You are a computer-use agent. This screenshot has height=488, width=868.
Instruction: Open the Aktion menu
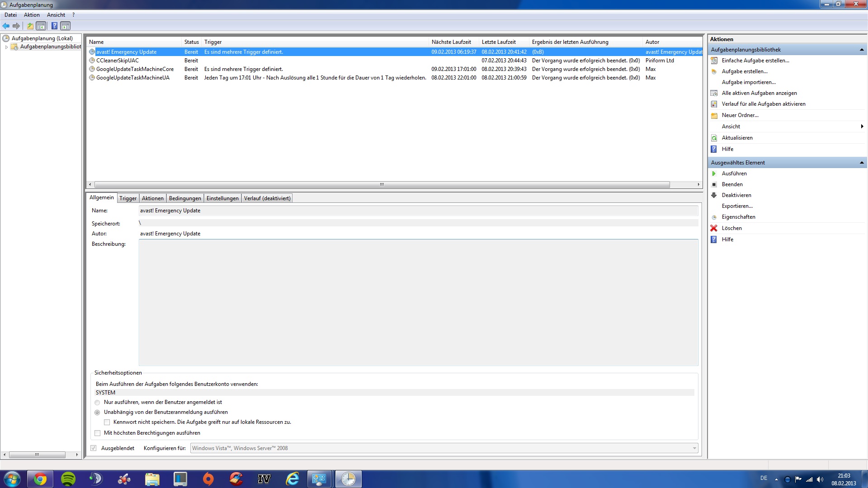tap(32, 15)
